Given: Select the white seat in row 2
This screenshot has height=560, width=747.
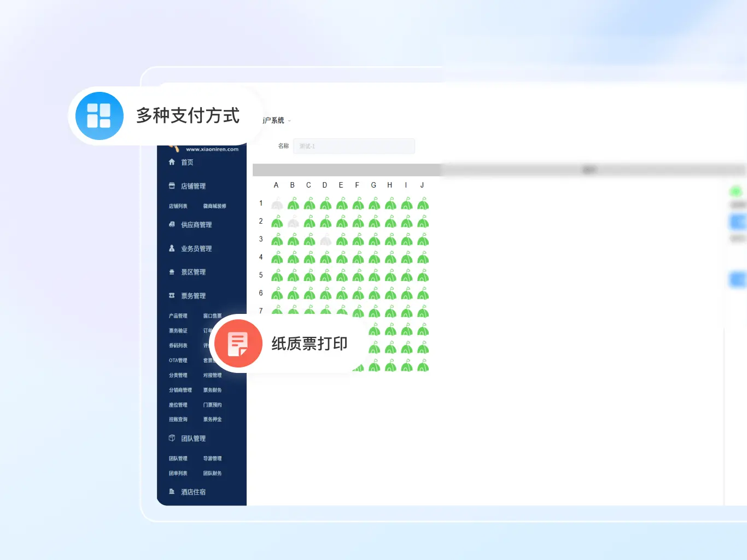Looking at the screenshot, I should tap(293, 222).
